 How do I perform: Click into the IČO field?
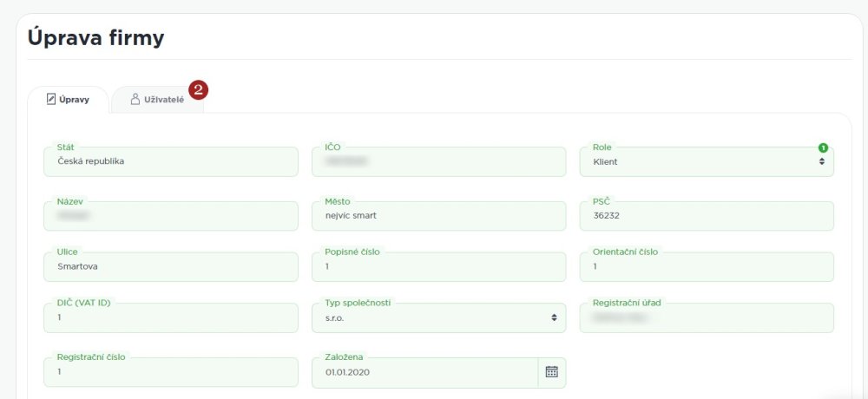pyautogui.click(x=438, y=161)
